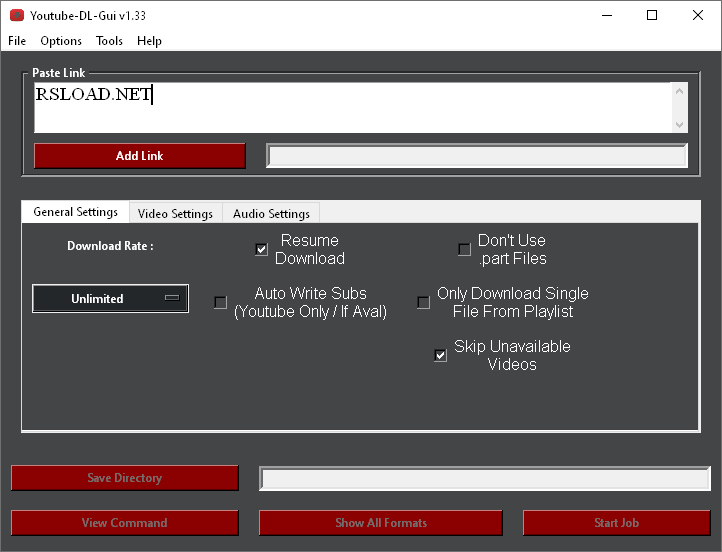
Task: Click the Youtube-DL-Gui app icon in title bar
Action: click(17, 15)
